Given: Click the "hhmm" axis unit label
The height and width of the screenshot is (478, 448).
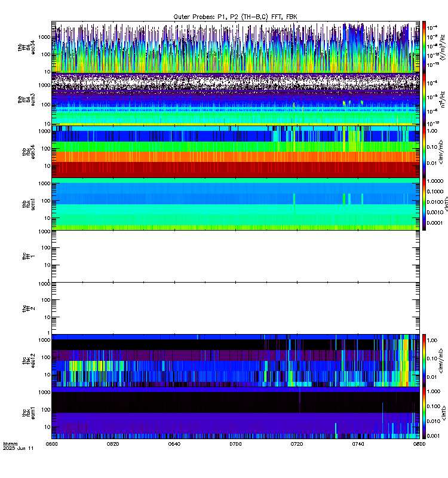Looking at the screenshot, I should (10, 444).
